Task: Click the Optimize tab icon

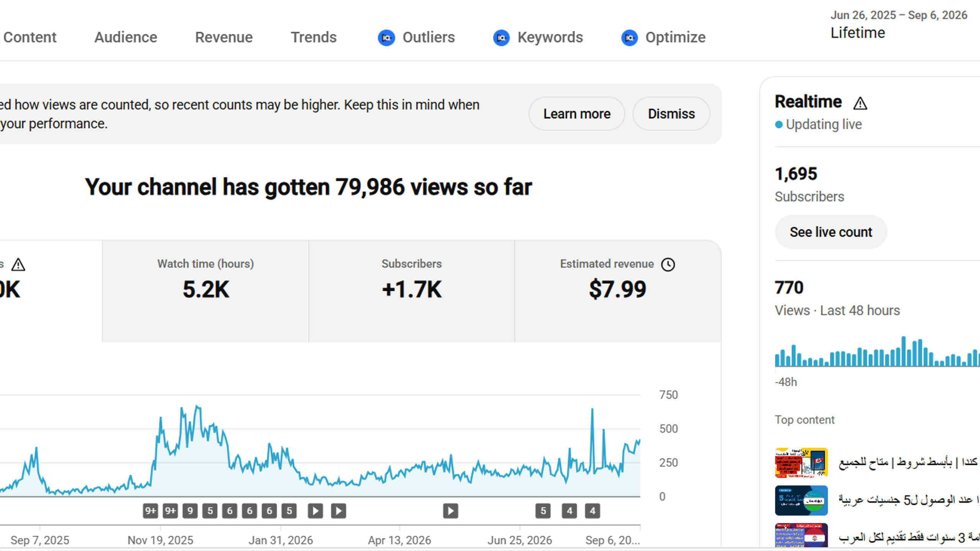Action: coord(629,37)
